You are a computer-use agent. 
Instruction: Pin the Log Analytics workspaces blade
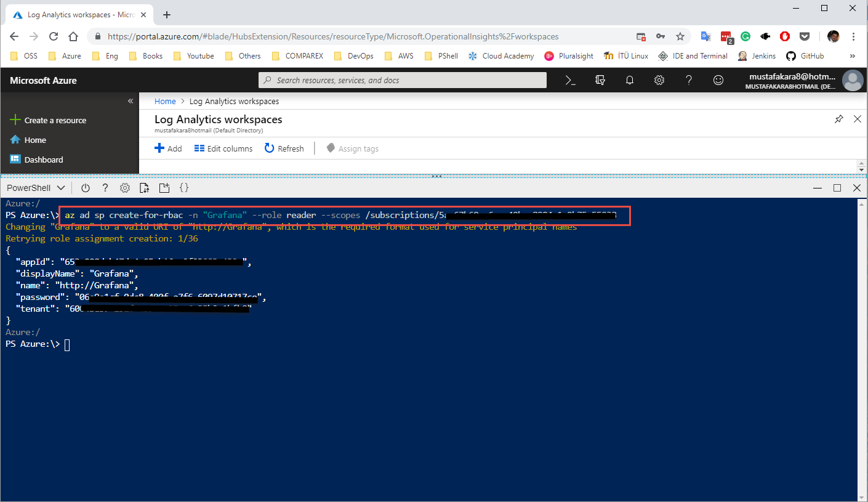pyautogui.click(x=839, y=119)
